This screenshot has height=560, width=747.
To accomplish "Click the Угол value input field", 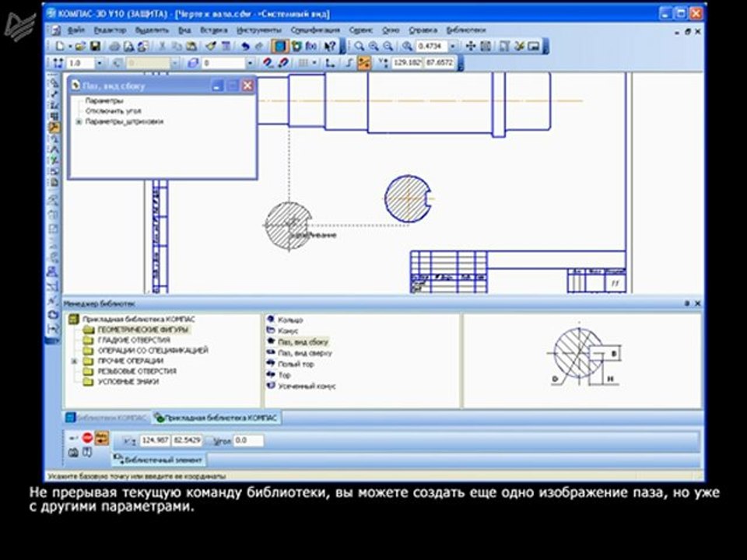I will pyautogui.click(x=247, y=440).
